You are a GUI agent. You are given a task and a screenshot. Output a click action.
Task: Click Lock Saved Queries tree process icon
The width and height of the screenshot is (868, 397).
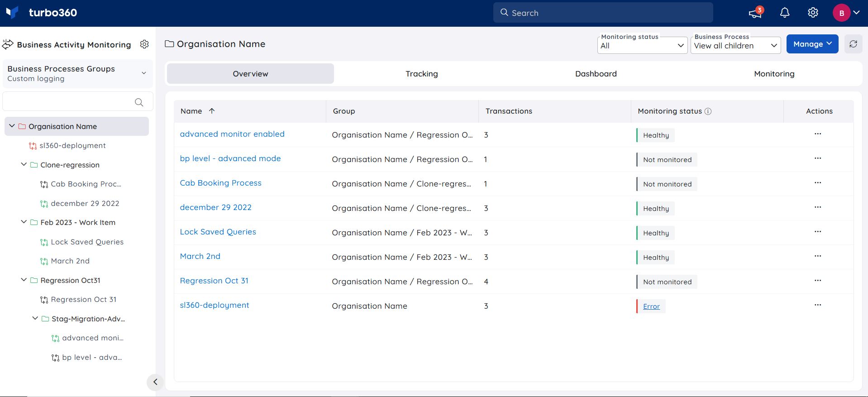pyautogui.click(x=44, y=242)
